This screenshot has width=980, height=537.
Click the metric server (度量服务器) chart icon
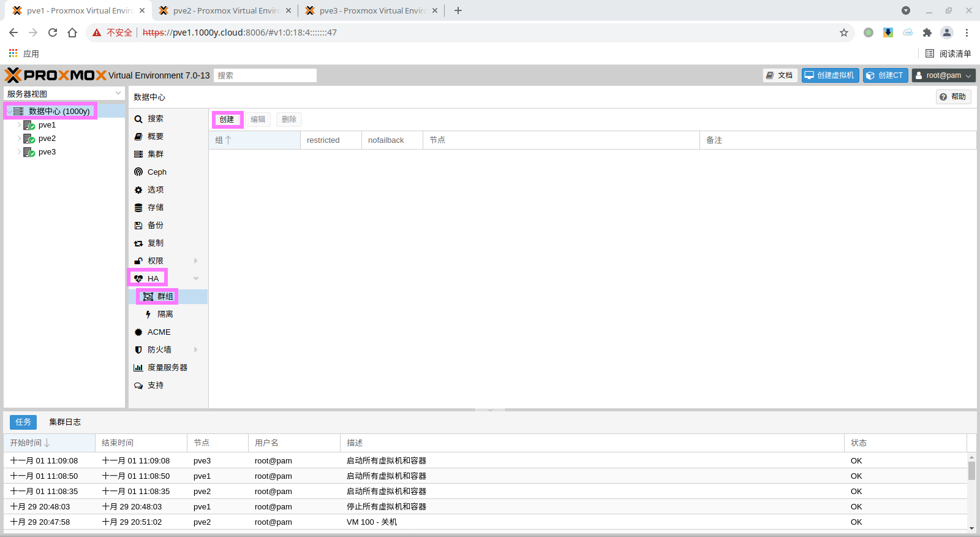point(138,368)
